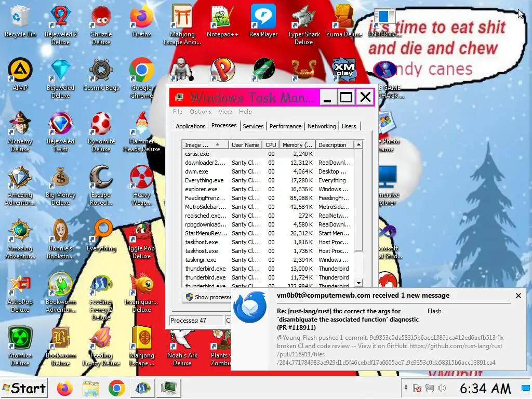Select the explorer.exe process row

(x=268, y=189)
